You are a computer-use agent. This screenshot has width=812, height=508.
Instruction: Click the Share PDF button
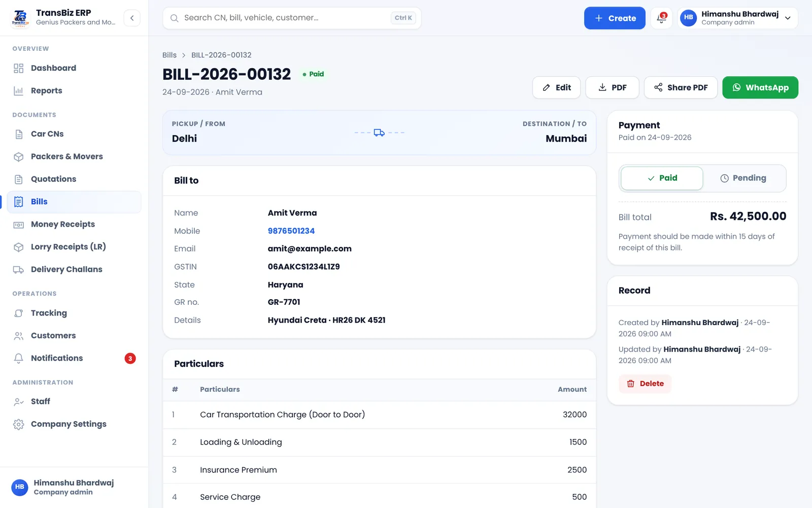click(681, 87)
